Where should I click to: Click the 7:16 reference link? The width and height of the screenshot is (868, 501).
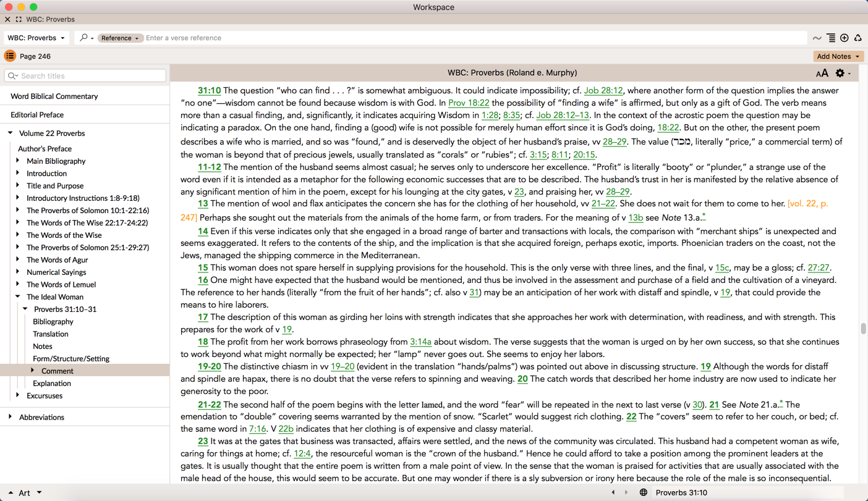click(257, 429)
